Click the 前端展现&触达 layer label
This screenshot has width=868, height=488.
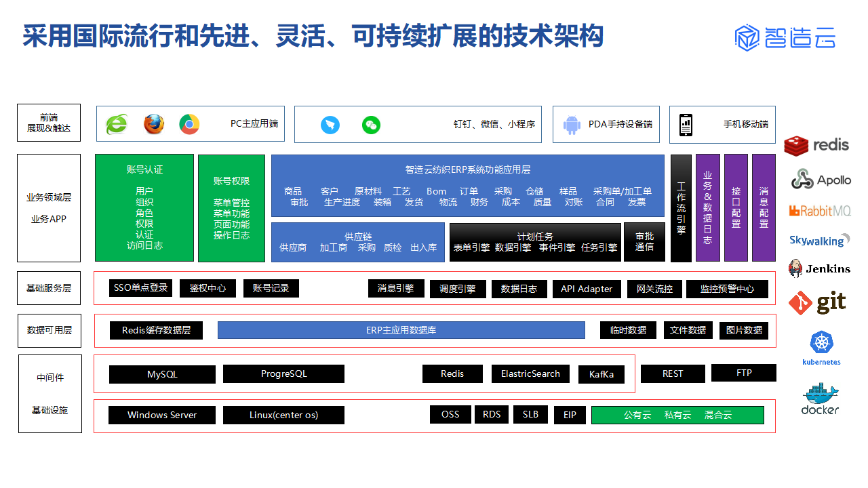click(49, 123)
